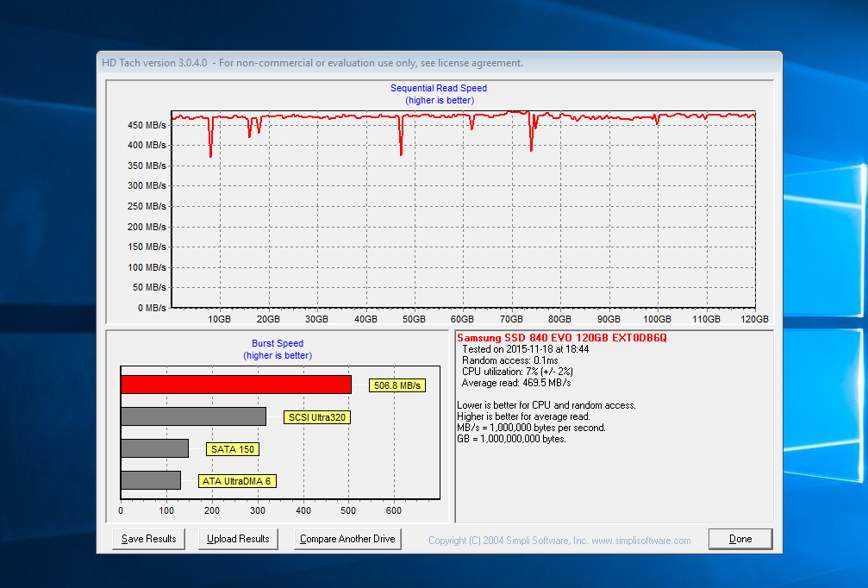Screen dimensions: 868x588
Task: Click the "200 MB/s" axis label
Action: point(147,227)
